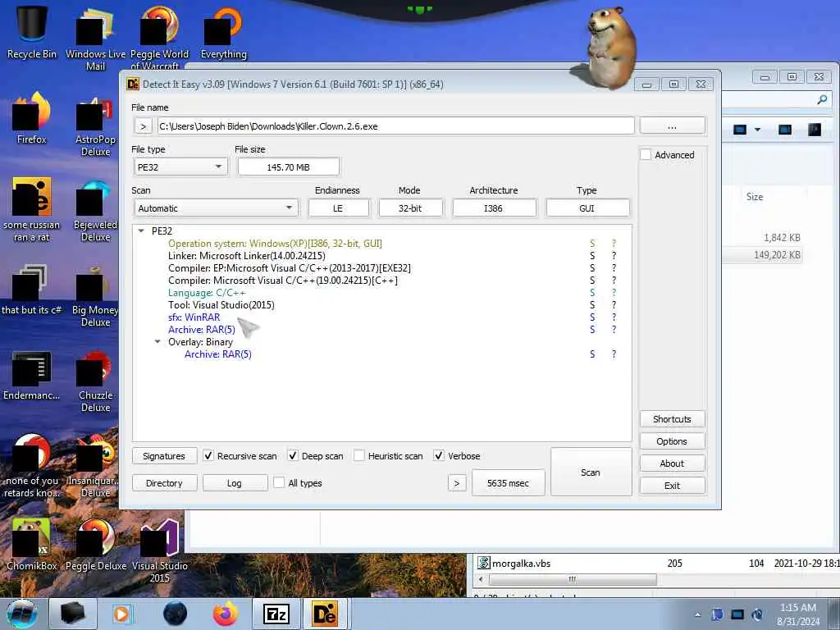Viewport: 840px width, 630px height.
Task: Click the Windows Start orb
Action: [21, 614]
